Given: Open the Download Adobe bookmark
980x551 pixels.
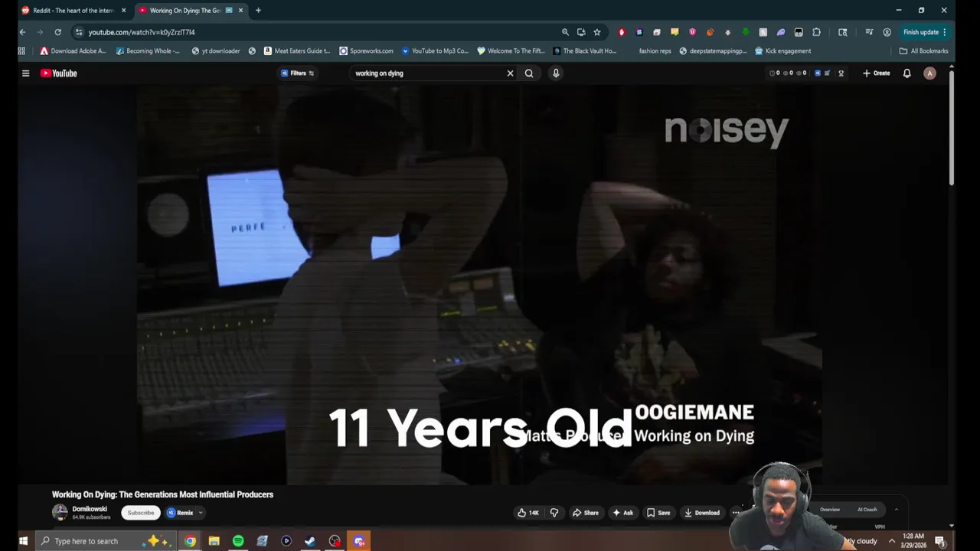Looking at the screenshot, I should click(73, 51).
